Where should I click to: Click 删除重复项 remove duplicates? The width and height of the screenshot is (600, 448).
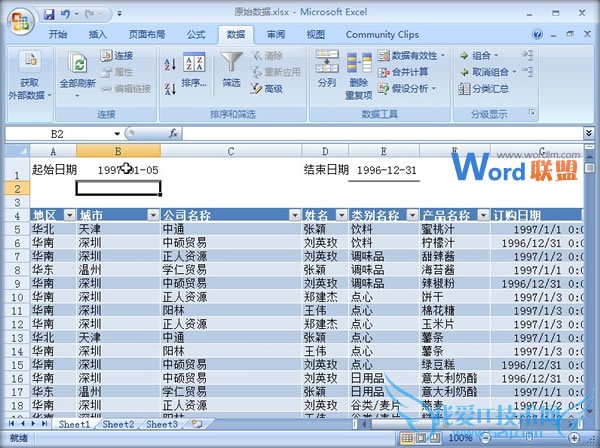pyautogui.click(x=359, y=76)
